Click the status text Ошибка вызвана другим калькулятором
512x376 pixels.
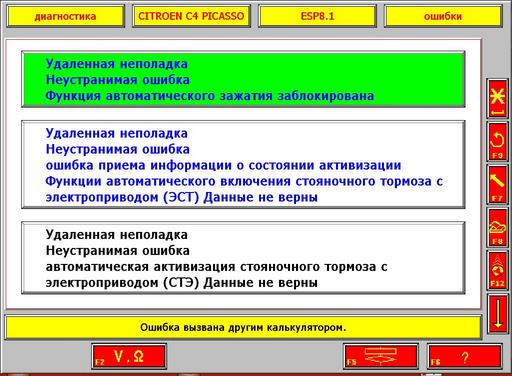243,327
